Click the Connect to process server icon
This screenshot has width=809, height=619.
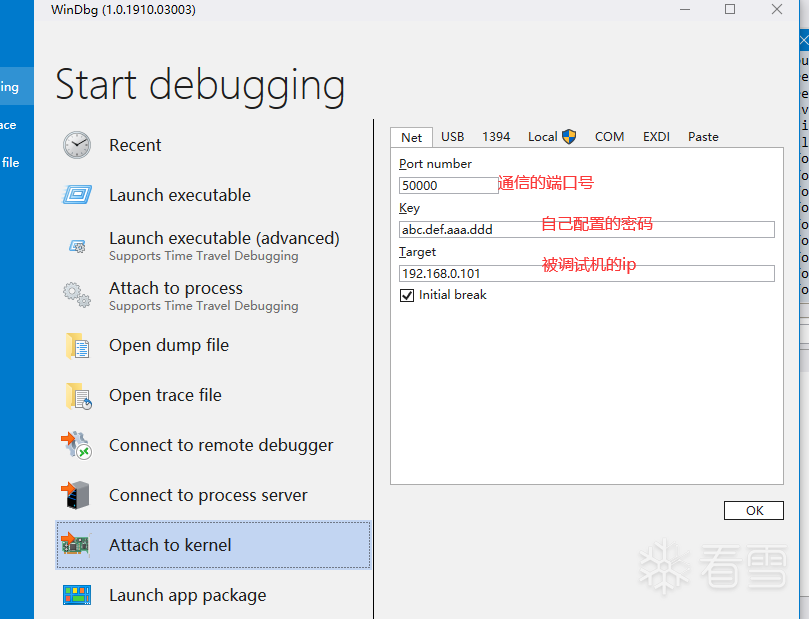75,495
